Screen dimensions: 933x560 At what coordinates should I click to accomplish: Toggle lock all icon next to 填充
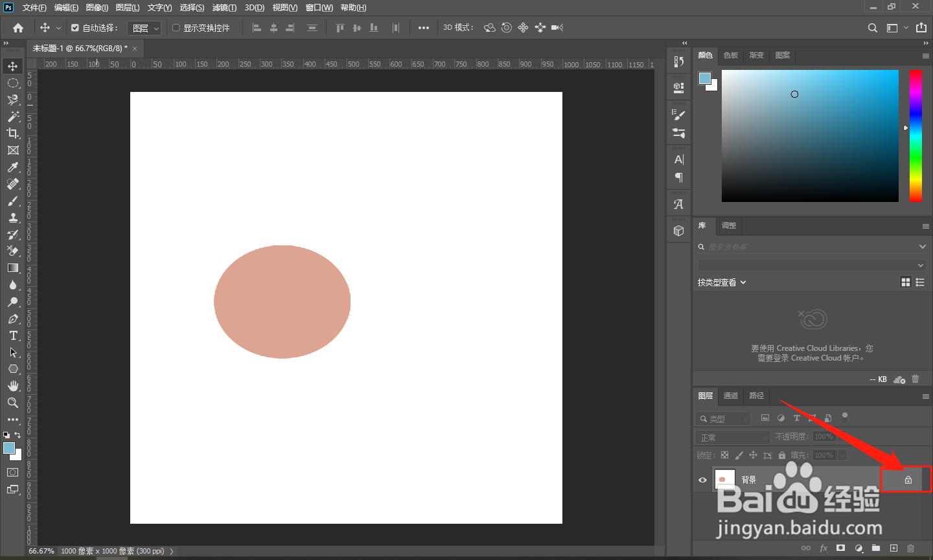(782, 455)
